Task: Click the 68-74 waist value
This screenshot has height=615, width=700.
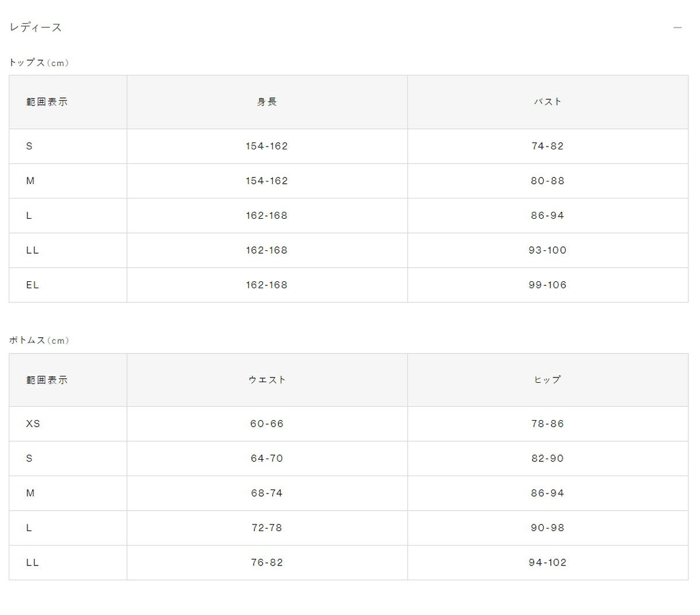Action: pos(267,494)
